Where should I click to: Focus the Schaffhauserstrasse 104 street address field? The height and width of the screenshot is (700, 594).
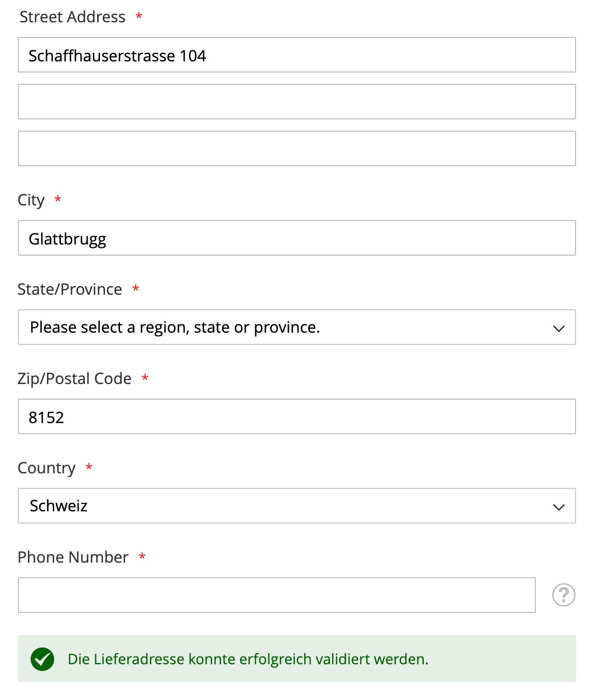[297, 55]
